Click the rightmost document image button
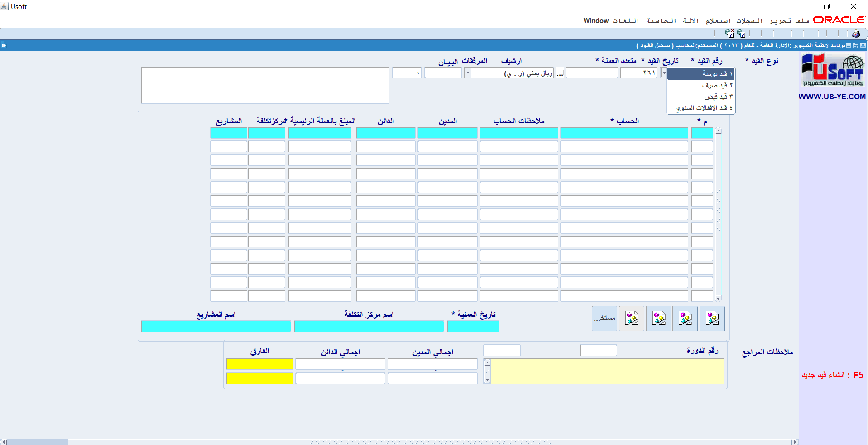Screen dimensions: 868x445 point(712,319)
